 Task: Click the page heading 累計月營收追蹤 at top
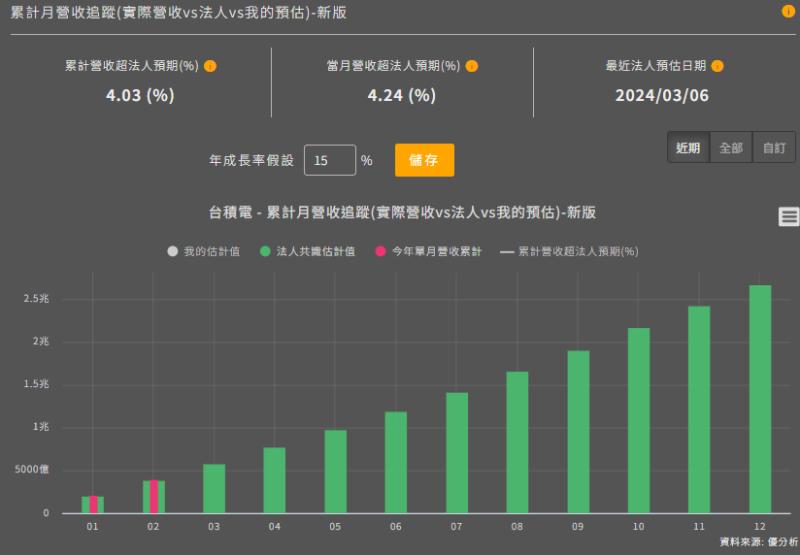[179, 12]
